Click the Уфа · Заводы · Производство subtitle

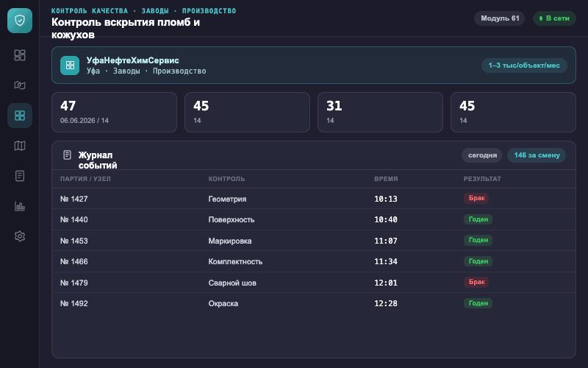tap(146, 71)
